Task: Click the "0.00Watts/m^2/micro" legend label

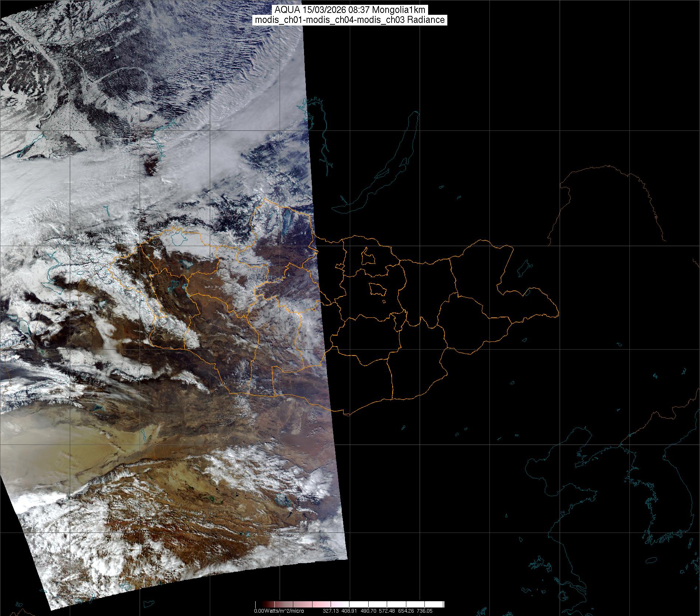Action: coord(279,611)
